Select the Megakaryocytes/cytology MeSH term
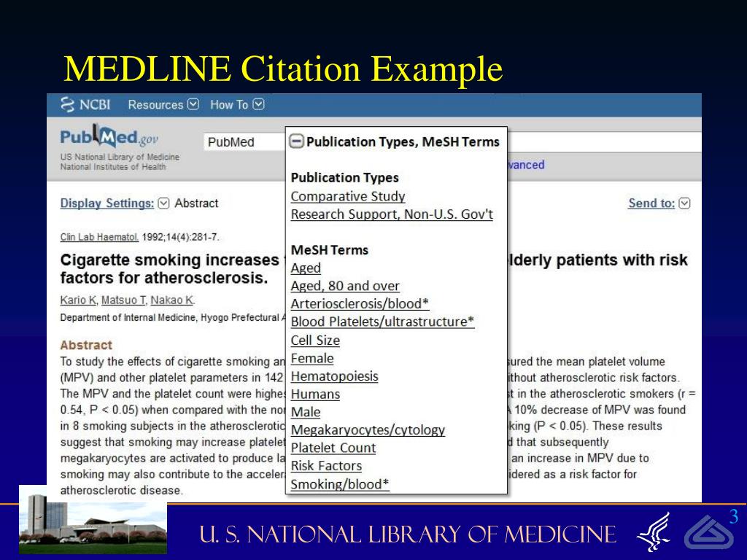This screenshot has width=747, height=560. coord(368,430)
